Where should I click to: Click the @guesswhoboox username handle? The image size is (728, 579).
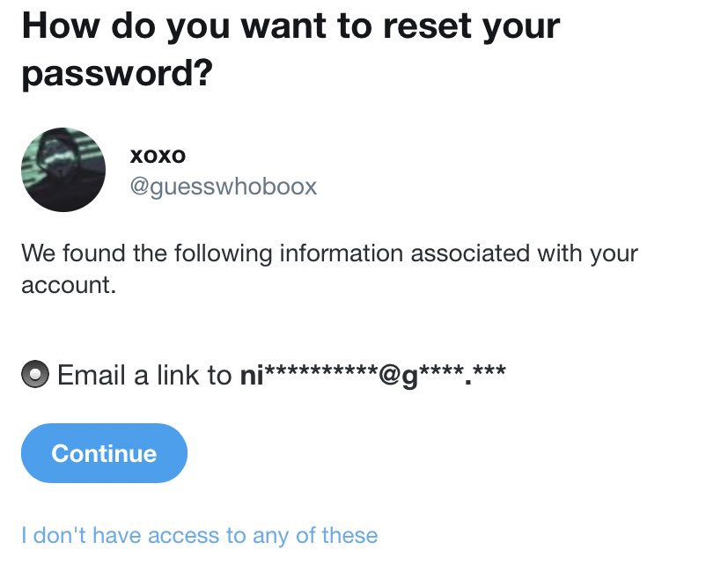point(224,187)
